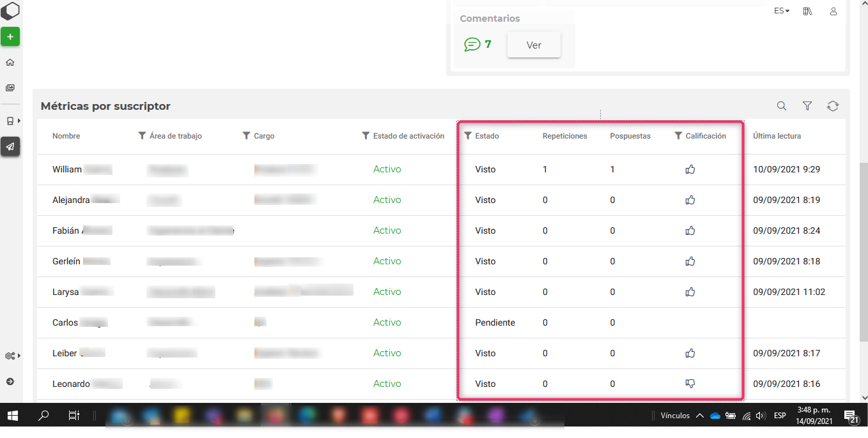Image resolution: width=868 pixels, height=438 pixels.
Task: Click the Última lectura column header
Action: click(777, 136)
